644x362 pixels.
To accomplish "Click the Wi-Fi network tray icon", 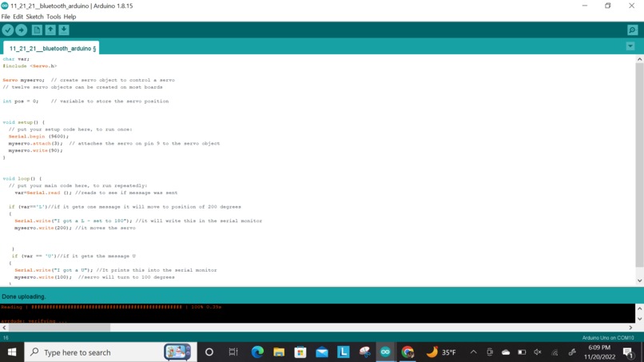I will [555, 352].
